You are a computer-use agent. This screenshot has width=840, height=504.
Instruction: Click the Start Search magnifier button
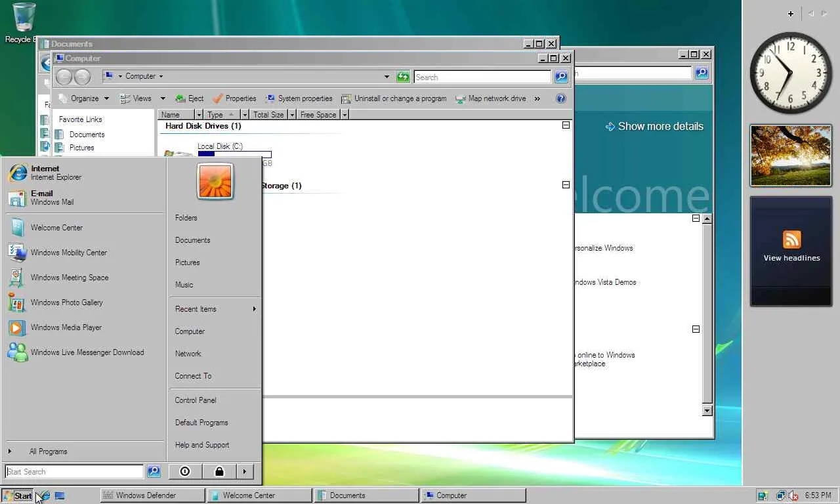pyautogui.click(x=154, y=471)
